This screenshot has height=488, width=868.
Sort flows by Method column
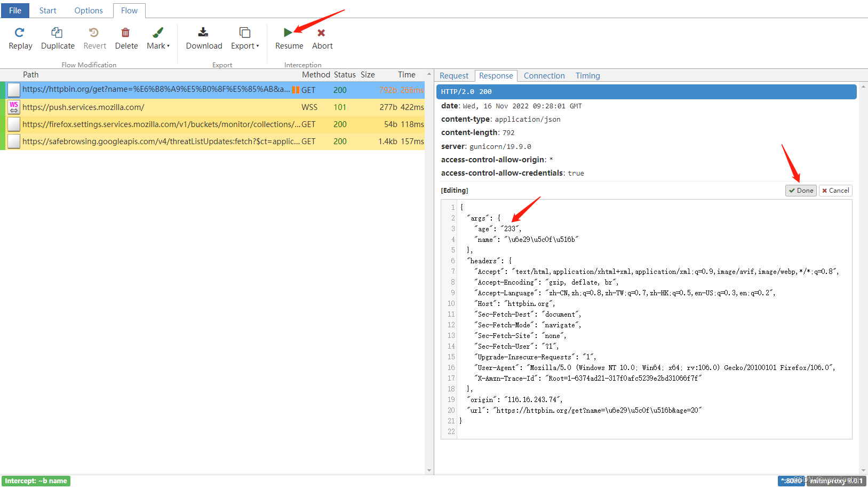pos(316,75)
